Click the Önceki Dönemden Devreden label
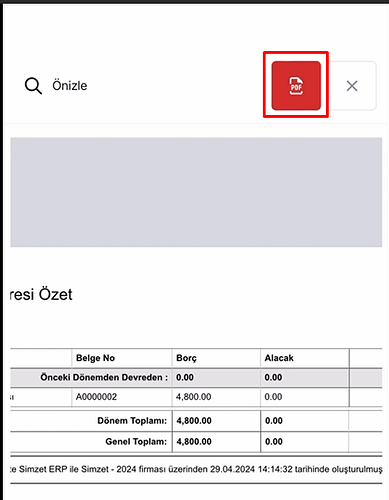Image resolution: width=389 pixels, height=500 pixels. pyautogui.click(x=104, y=377)
